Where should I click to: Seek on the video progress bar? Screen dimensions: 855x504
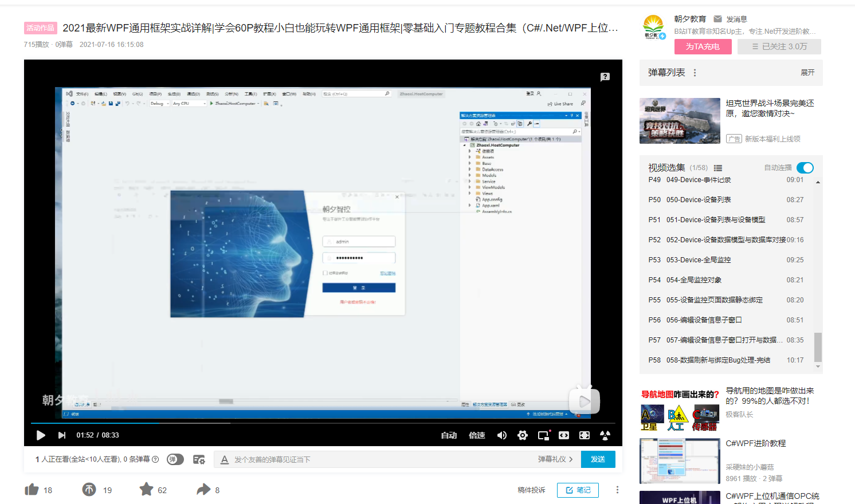point(323,423)
